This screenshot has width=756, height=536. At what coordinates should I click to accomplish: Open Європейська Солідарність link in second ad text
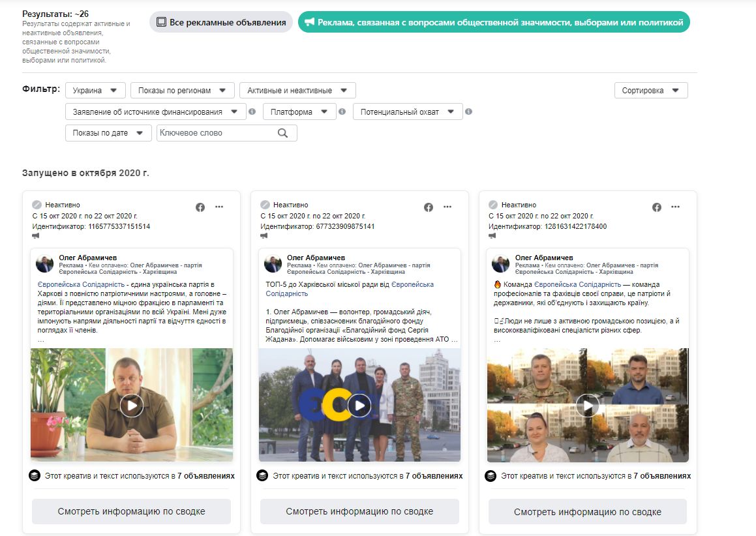(350, 290)
